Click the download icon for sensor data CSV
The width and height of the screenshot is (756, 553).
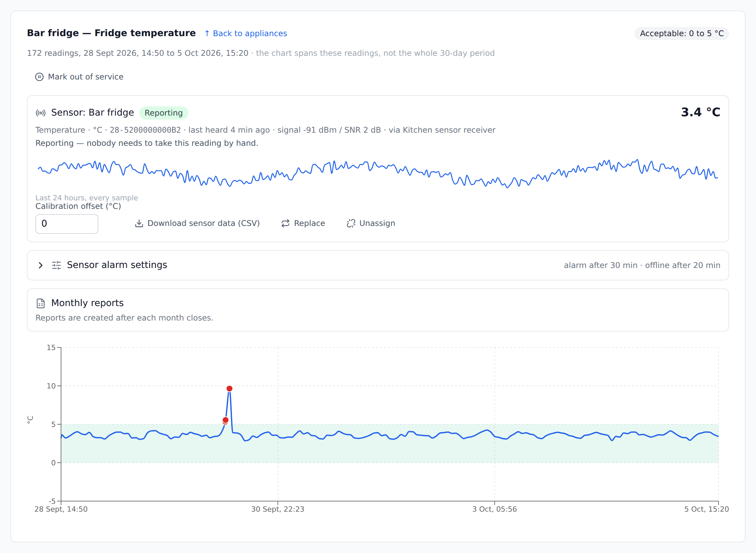139,224
